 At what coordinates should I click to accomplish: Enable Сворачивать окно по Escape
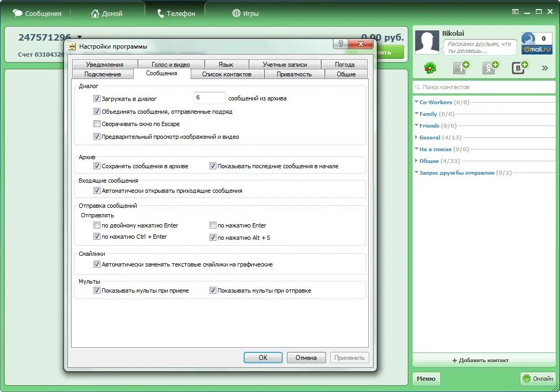point(97,124)
